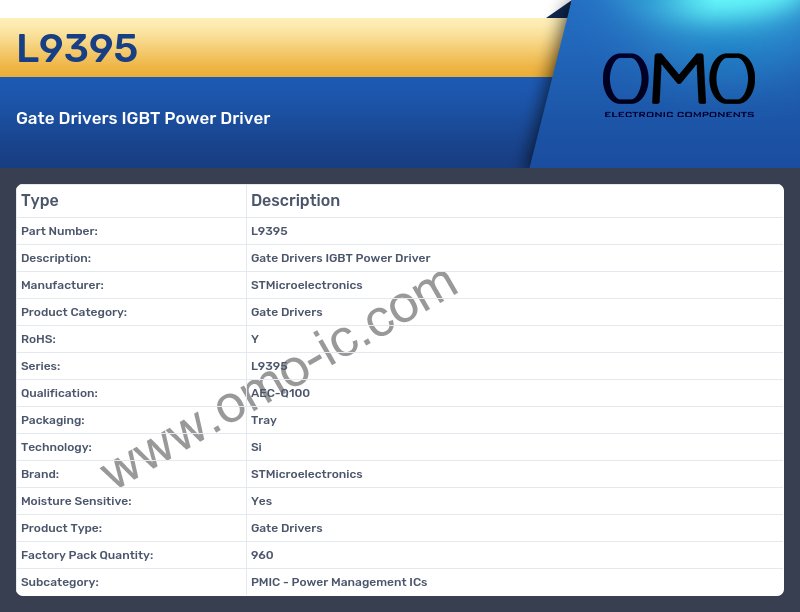Click the Part Number row label
800x612 pixels.
click(x=59, y=231)
